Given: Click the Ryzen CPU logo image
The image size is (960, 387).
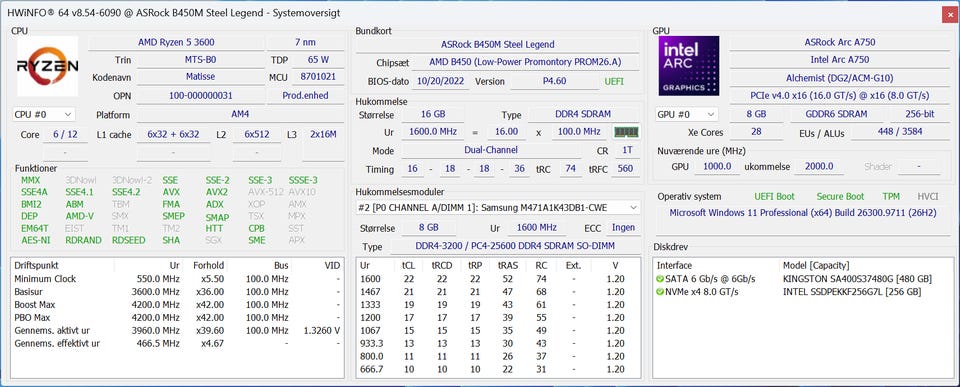Looking at the screenshot, I should [47, 66].
